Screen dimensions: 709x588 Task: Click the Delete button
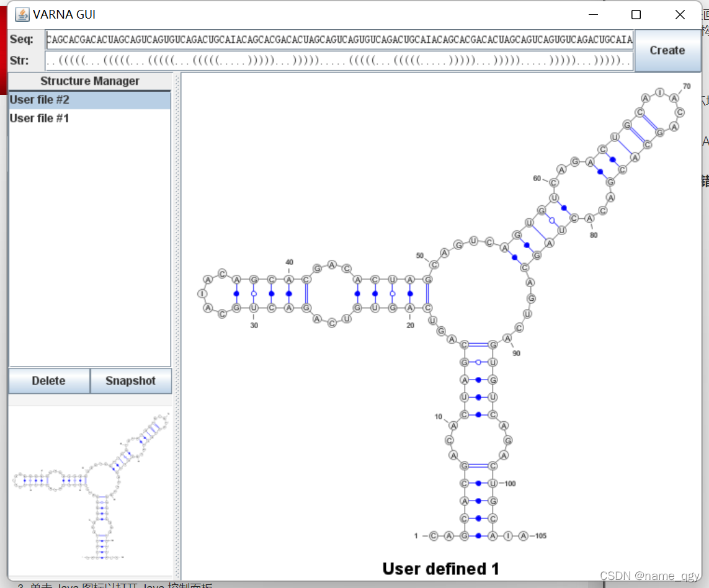click(x=49, y=381)
